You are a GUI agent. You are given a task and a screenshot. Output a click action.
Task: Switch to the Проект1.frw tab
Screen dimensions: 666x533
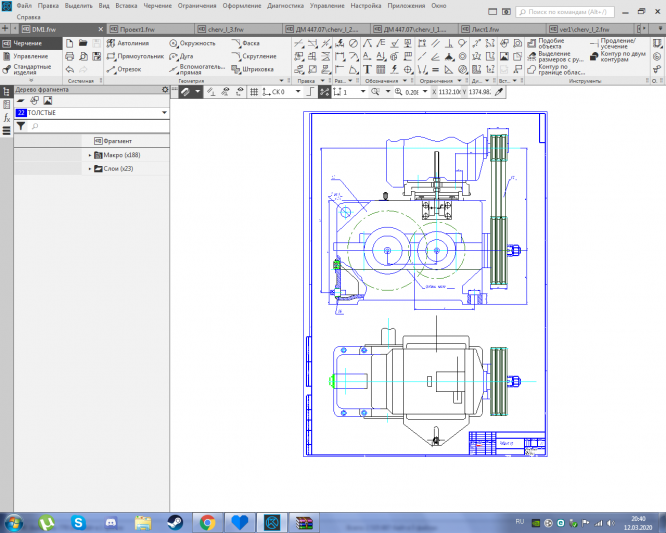(x=134, y=30)
